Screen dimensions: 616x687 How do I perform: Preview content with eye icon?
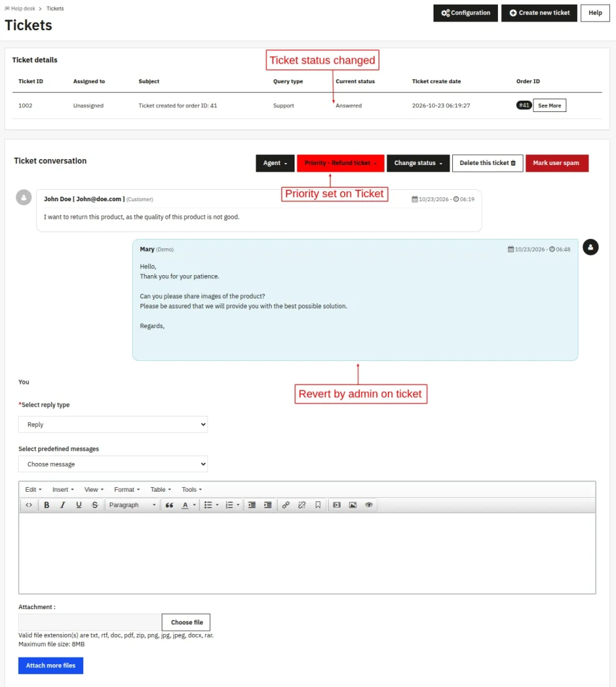coord(369,505)
